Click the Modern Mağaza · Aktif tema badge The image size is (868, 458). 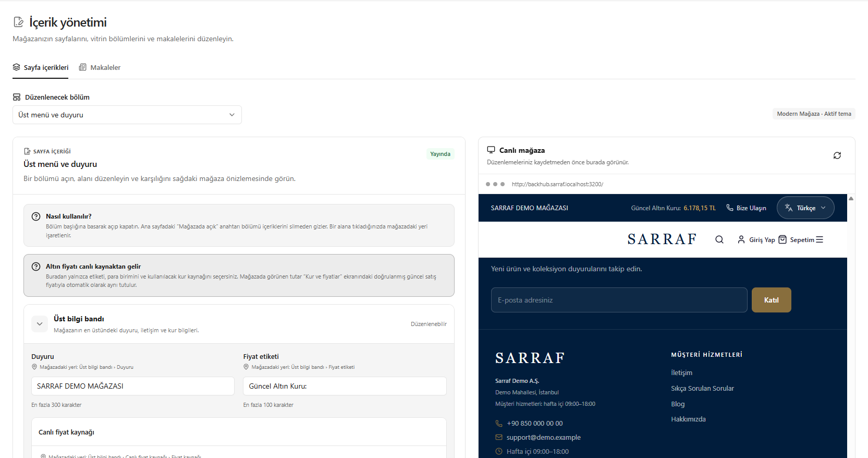click(814, 114)
